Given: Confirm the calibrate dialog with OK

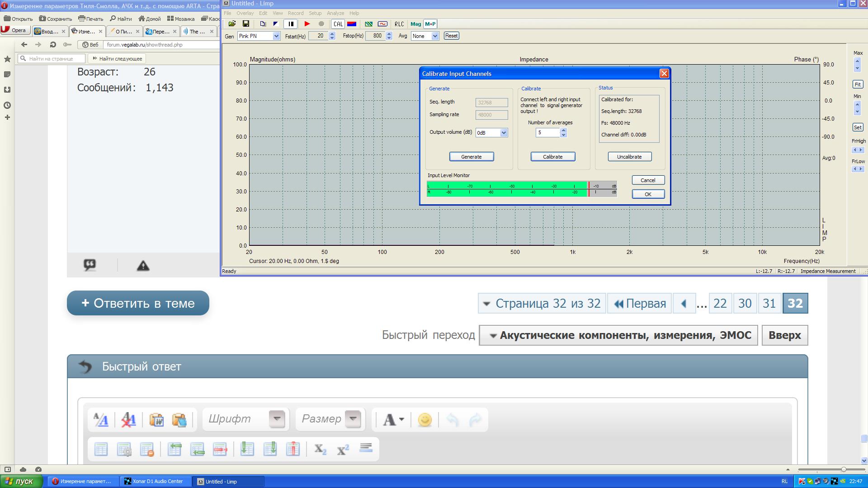Looking at the screenshot, I should (x=648, y=194).
